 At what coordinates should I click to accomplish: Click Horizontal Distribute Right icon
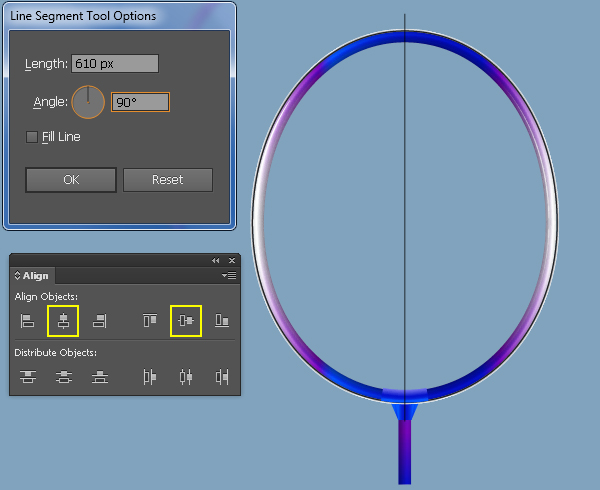pyautogui.click(x=222, y=377)
